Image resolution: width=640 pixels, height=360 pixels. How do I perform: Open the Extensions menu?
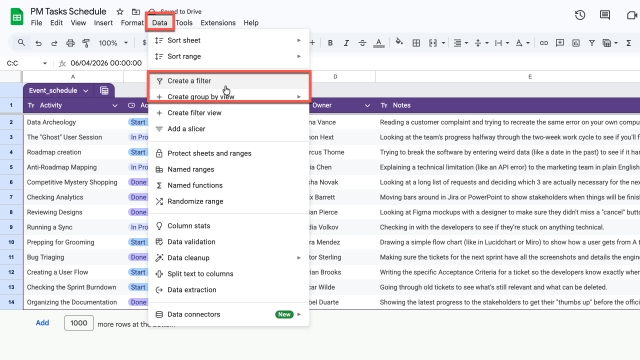(218, 23)
